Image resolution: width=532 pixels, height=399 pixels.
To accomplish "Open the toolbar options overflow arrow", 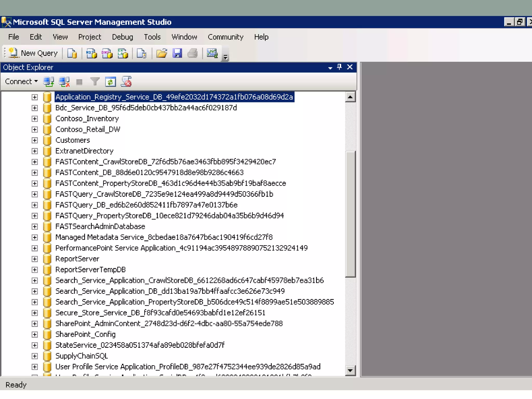I will 225,57.
